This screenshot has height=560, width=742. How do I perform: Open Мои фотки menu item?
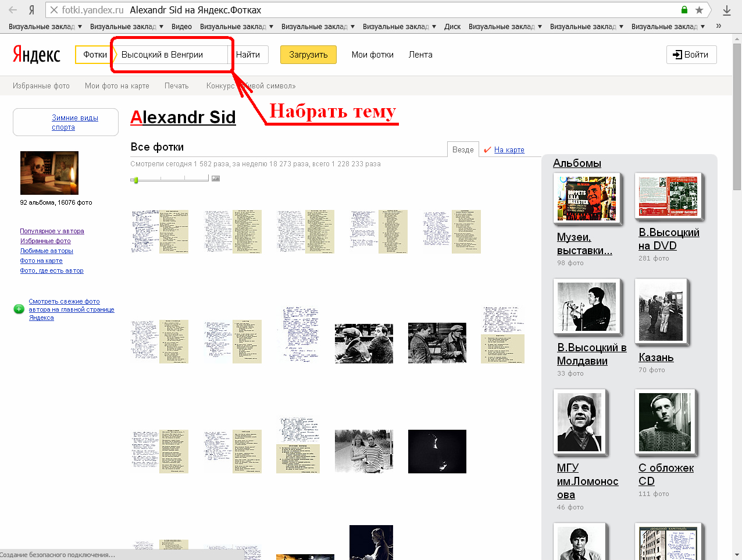pos(373,55)
